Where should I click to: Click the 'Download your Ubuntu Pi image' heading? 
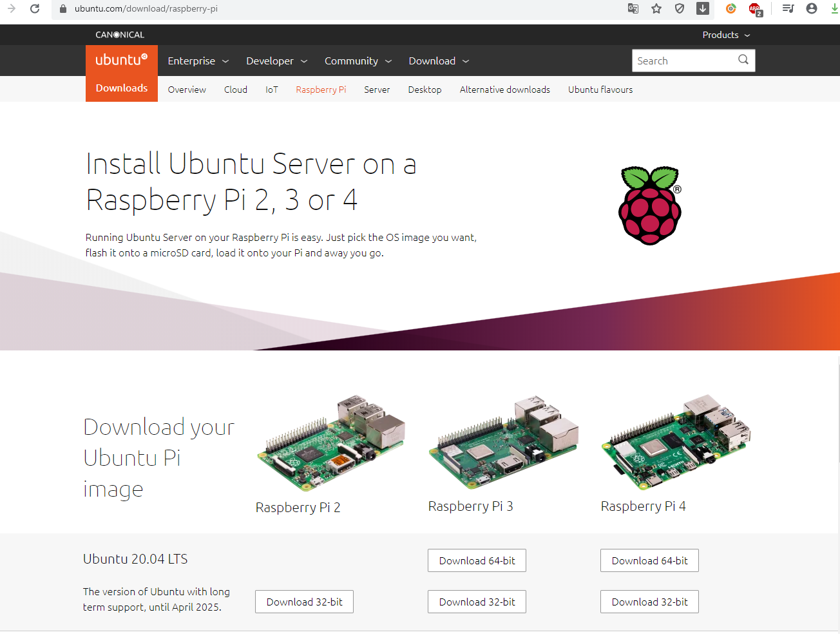click(x=158, y=458)
